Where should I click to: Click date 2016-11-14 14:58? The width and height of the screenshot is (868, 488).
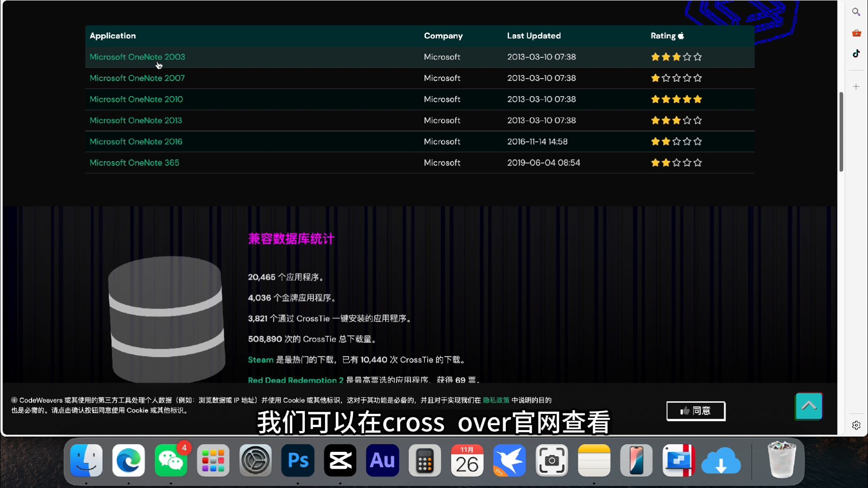click(537, 142)
